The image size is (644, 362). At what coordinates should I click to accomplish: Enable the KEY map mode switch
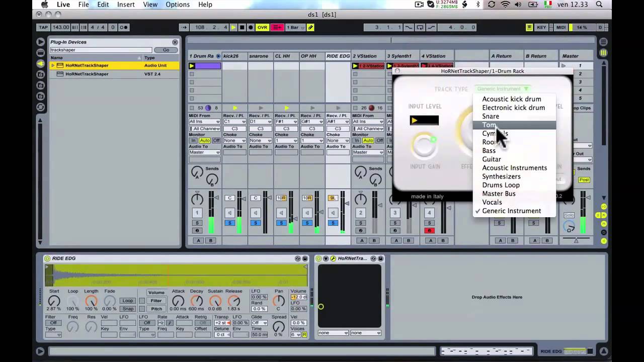(x=541, y=27)
